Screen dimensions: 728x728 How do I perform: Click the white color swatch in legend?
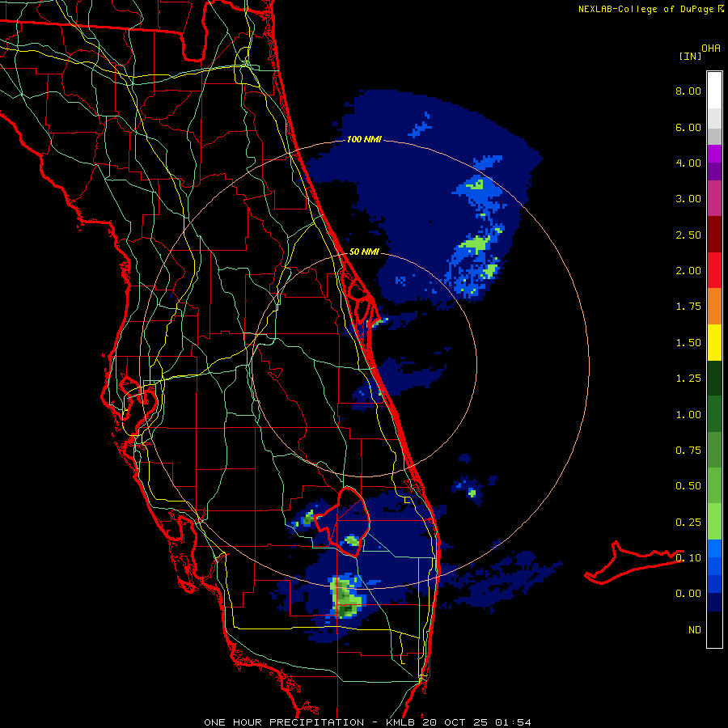(714, 91)
